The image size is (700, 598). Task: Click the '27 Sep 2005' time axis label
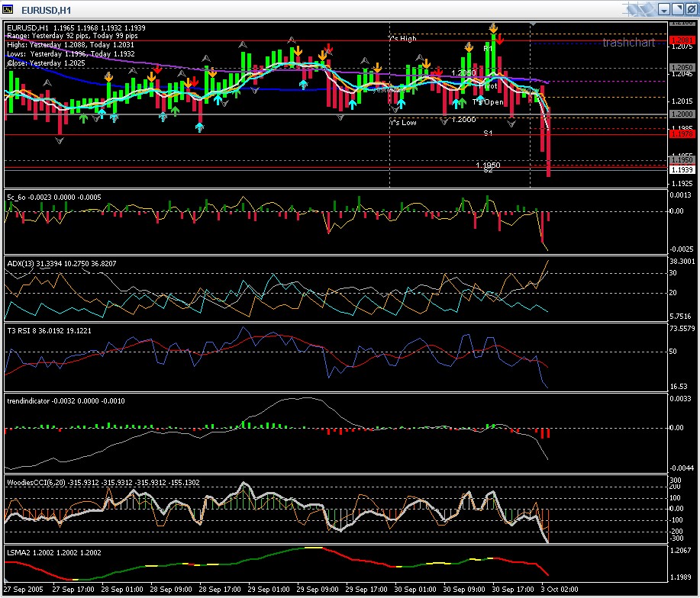click(23, 589)
